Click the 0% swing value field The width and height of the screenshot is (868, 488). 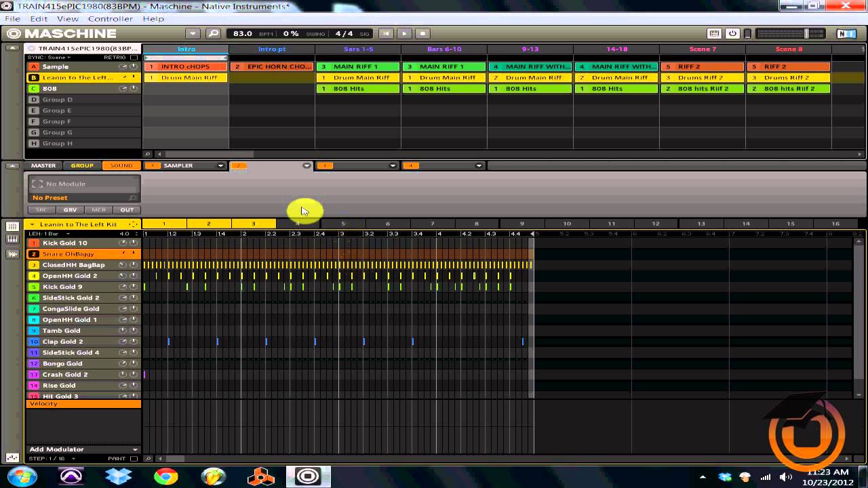click(290, 33)
